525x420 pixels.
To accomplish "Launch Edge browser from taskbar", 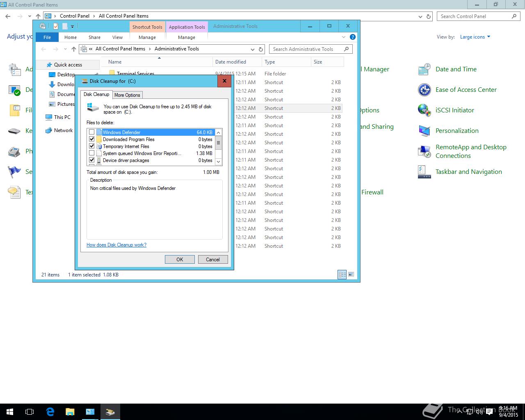I will 50,412.
